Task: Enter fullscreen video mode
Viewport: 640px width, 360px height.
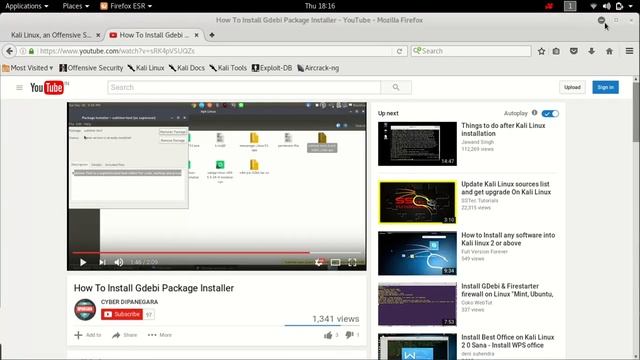Action: 352,262
